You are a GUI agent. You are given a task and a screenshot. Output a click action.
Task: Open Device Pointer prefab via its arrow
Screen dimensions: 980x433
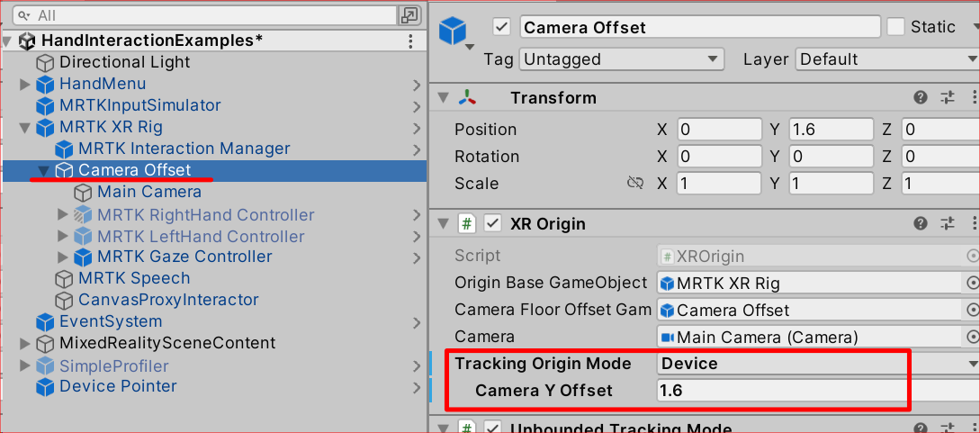click(417, 387)
